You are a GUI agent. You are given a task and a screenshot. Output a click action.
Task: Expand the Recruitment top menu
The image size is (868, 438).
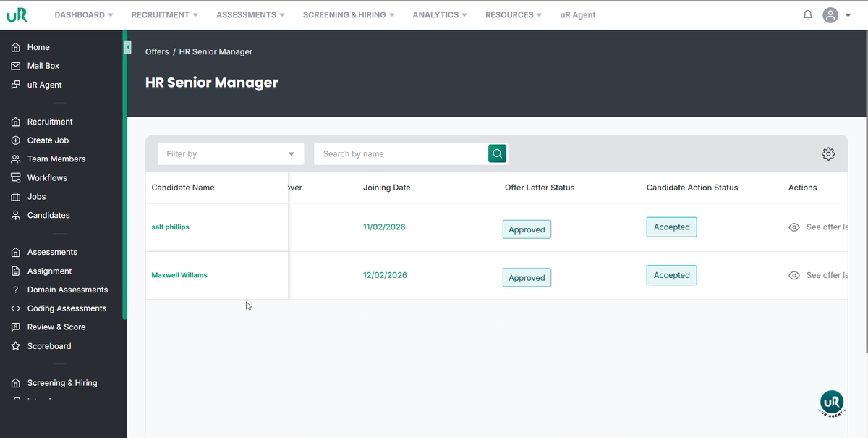coord(164,14)
